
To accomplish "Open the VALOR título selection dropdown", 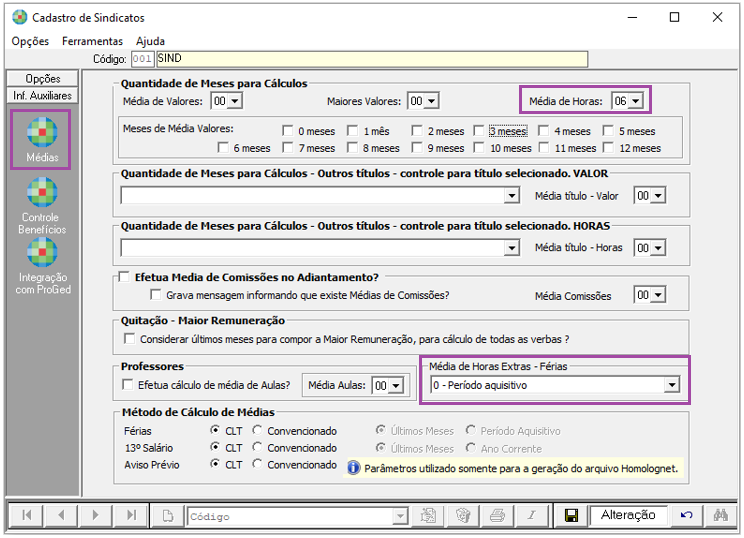I will coord(512,195).
